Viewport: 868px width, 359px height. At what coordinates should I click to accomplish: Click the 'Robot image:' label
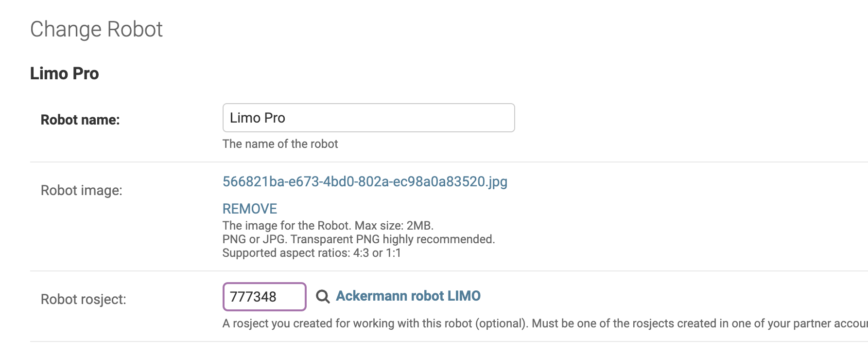point(82,190)
